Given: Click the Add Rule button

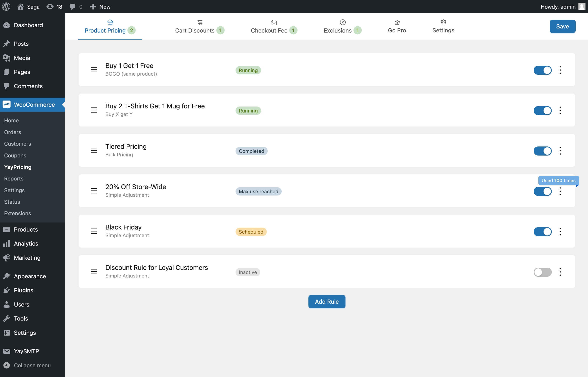Looking at the screenshot, I should click(327, 301).
